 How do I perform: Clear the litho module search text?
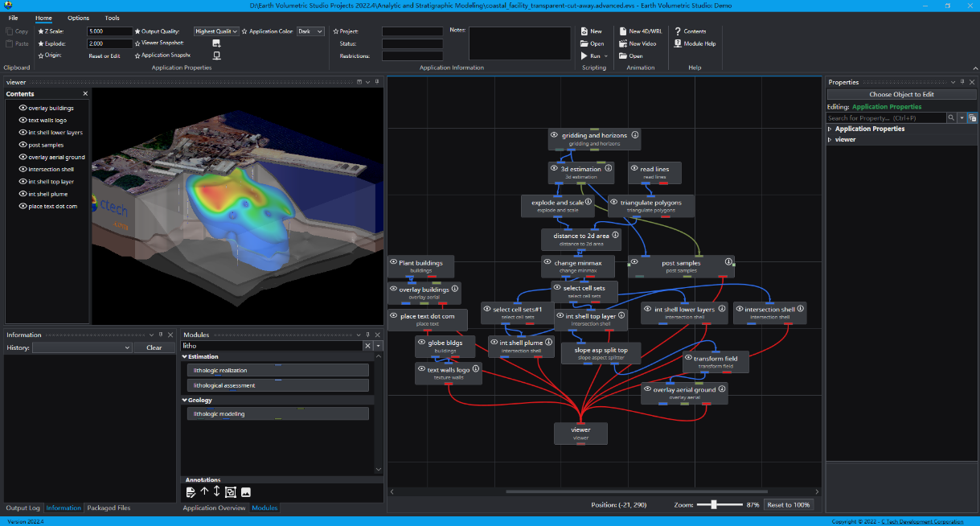(x=368, y=345)
